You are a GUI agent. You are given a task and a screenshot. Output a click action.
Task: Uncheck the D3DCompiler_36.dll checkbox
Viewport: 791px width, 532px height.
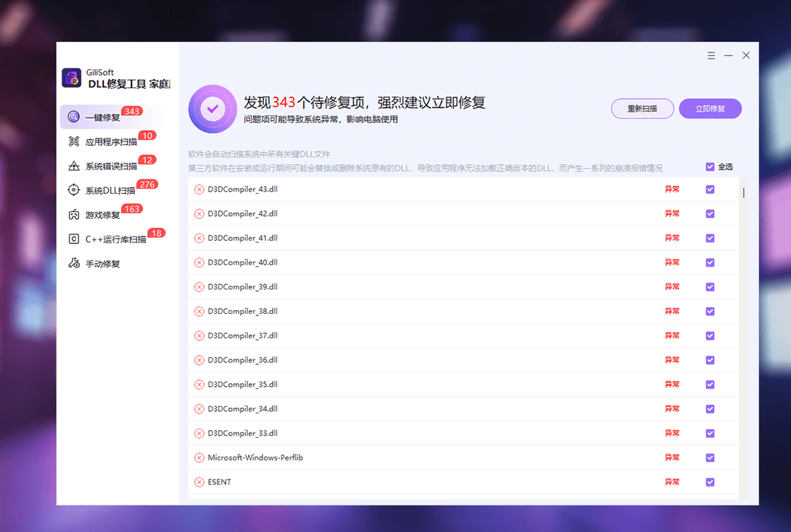click(x=710, y=360)
